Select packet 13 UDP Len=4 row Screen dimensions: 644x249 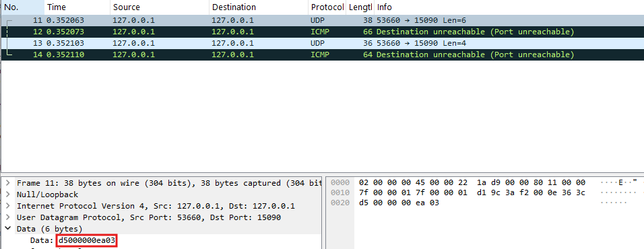point(323,43)
